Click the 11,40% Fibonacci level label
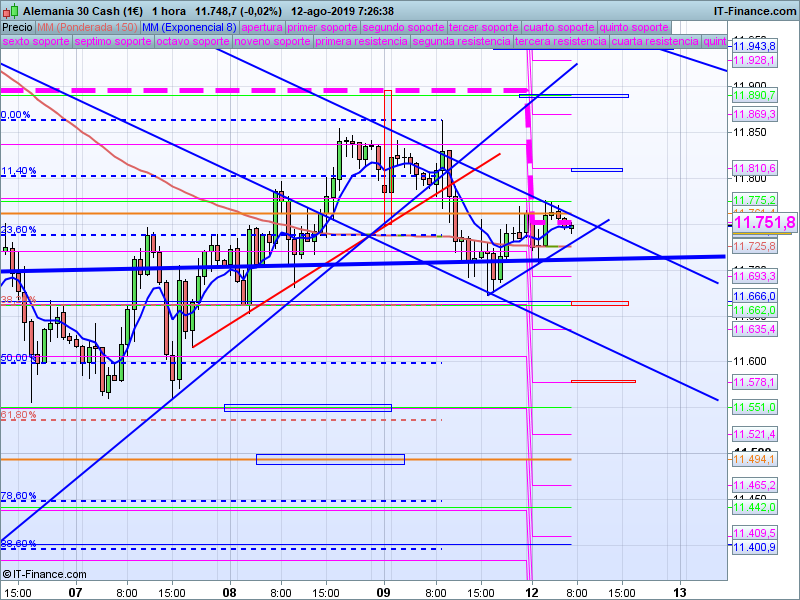The height and width of the screenshot is (600, 800). tap(18, 171)
